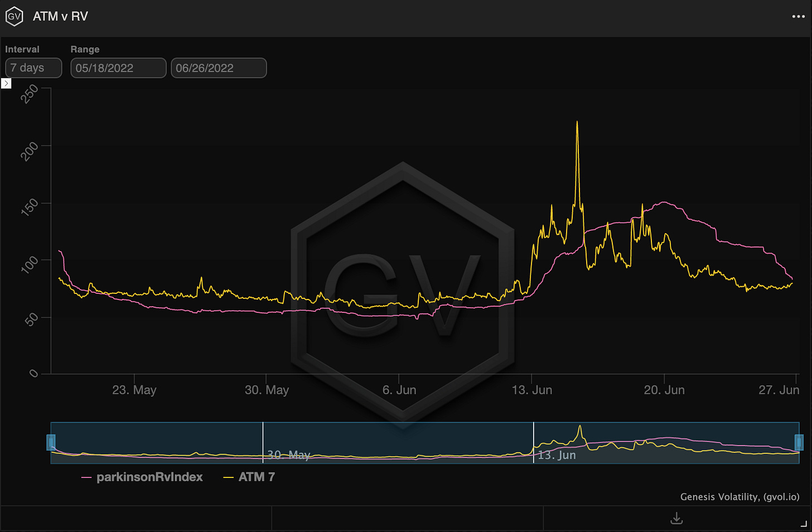Screen dimensions: 812x532
Task: Click the 30. May x-axis label
Action: pyautogui.click(x=267, y=390)
